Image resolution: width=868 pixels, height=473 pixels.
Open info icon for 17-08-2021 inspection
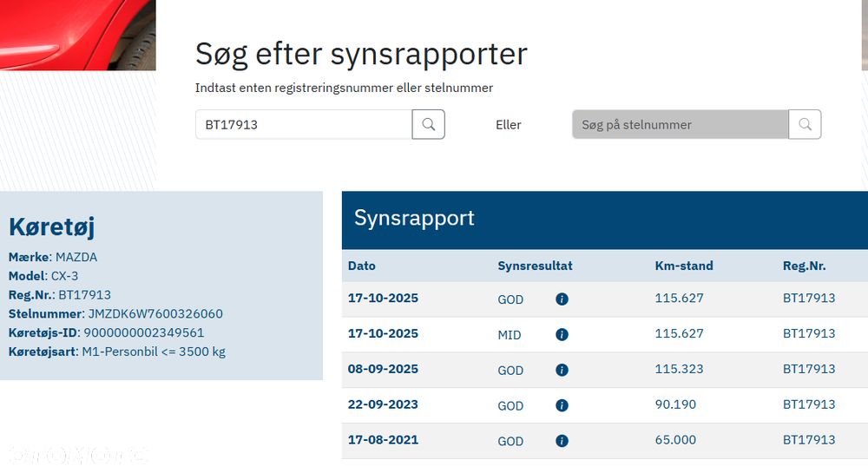(562, 441)
